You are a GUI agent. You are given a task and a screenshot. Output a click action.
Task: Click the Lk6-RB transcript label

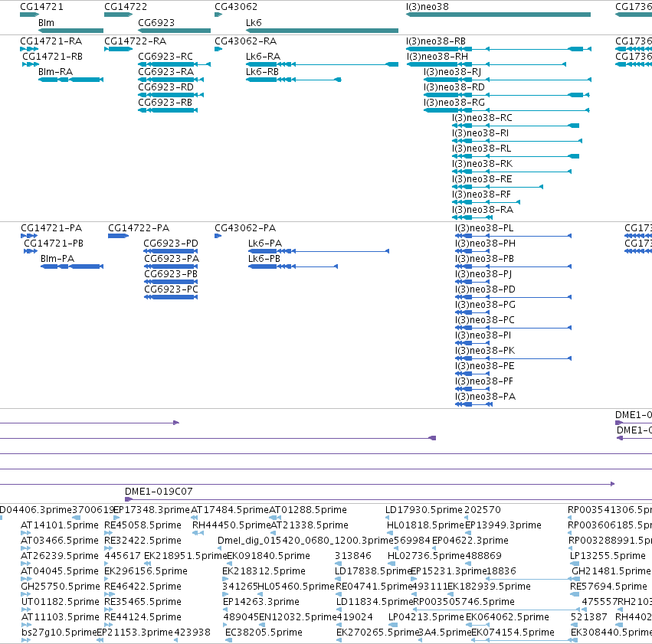(262, 72)
